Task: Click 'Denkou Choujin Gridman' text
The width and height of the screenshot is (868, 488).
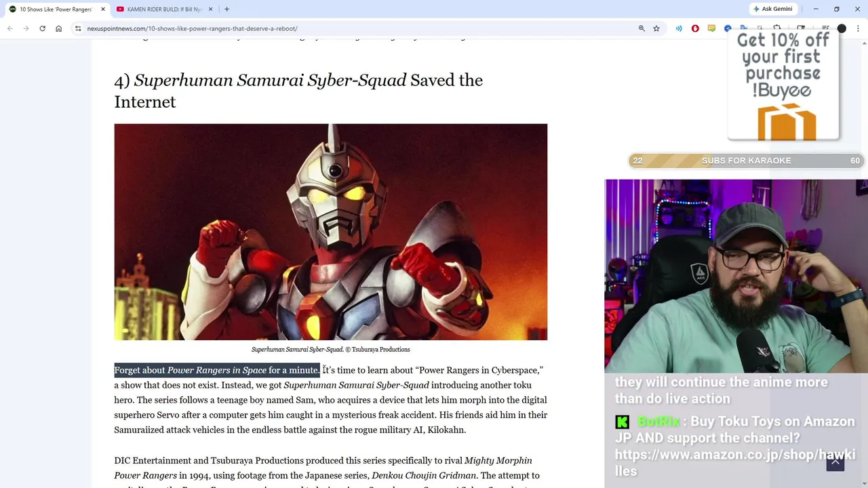Action: (423, 476)
